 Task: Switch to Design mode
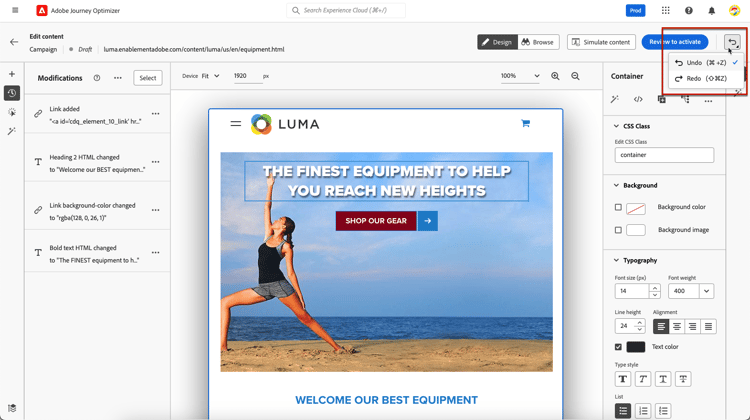(x=497, y=42)
